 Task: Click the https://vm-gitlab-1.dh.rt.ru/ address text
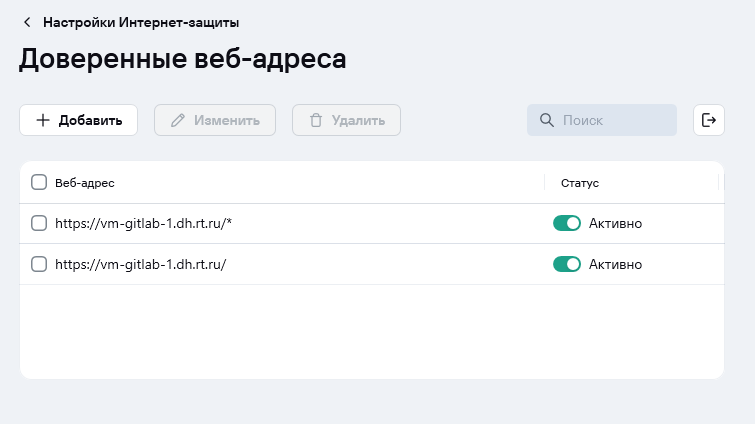(x=140, y=264)
